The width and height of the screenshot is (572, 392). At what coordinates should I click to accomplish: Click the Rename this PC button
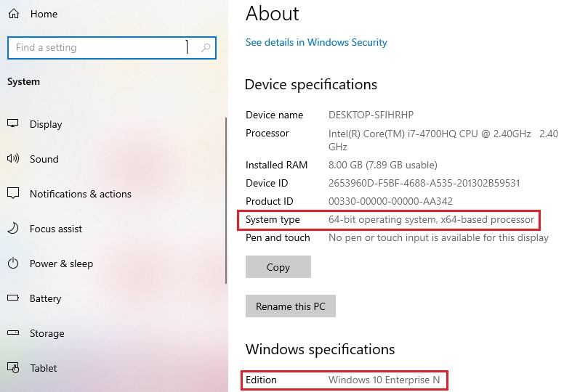(290, 306)
